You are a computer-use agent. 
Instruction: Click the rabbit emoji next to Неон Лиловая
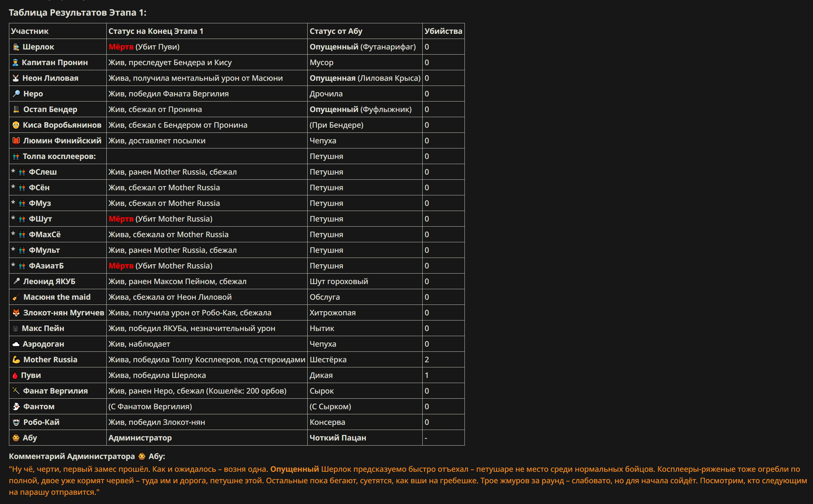tap(16, 78)
